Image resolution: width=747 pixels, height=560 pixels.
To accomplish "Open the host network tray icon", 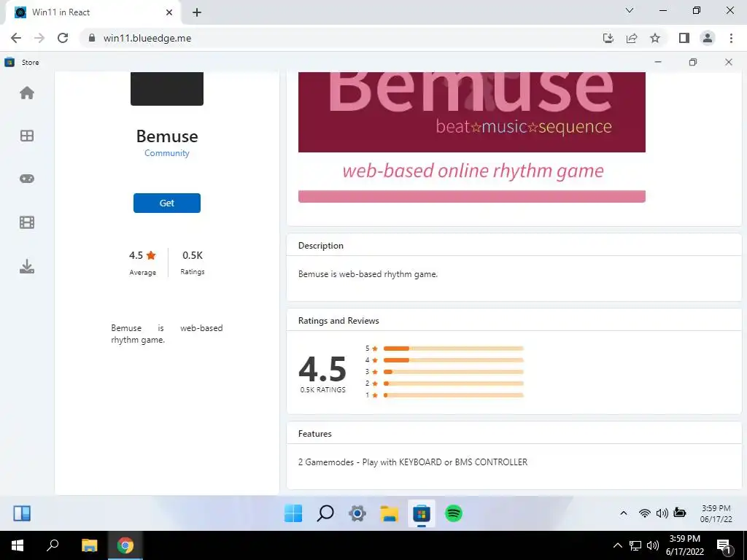I will (x=635, y=545).
